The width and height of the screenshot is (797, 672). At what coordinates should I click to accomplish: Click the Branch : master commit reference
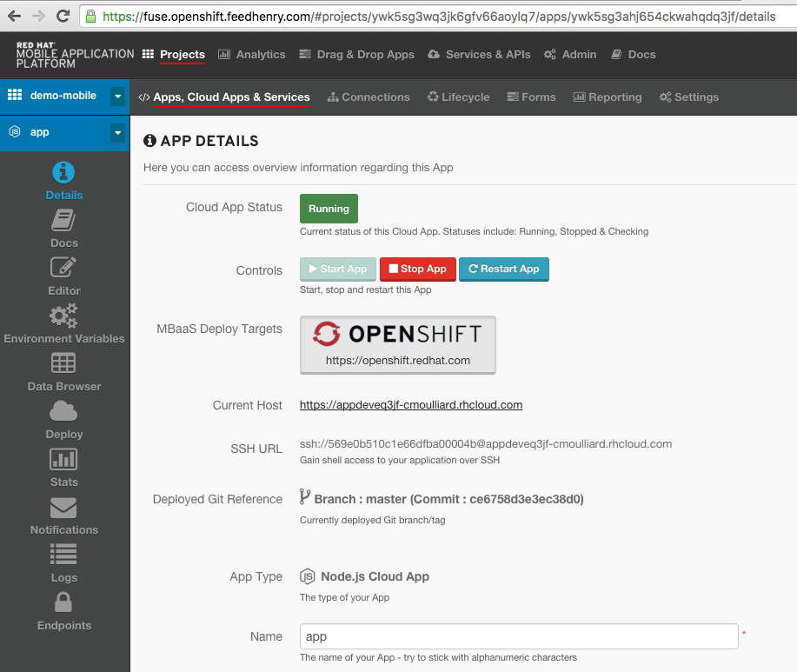coord(448,499)
